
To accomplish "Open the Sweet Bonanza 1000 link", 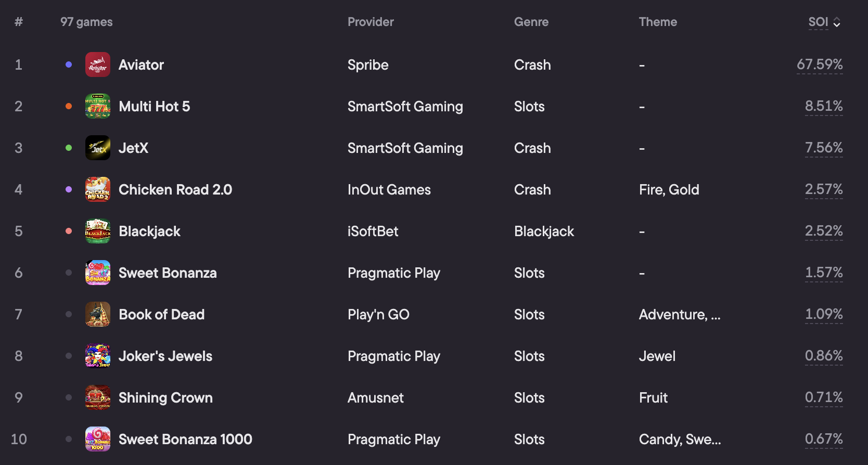I will 185,440.
